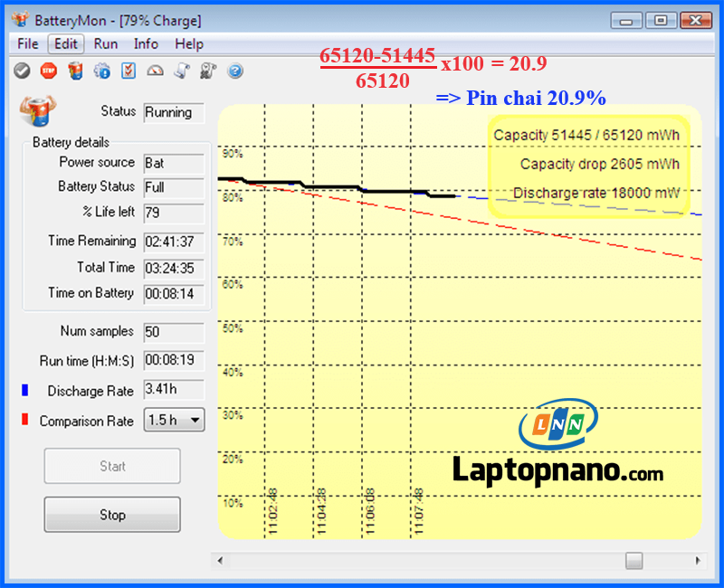Click the left arrow of the graph scrollbar
The width and height of the screenshot is (724, 588).
220,561
